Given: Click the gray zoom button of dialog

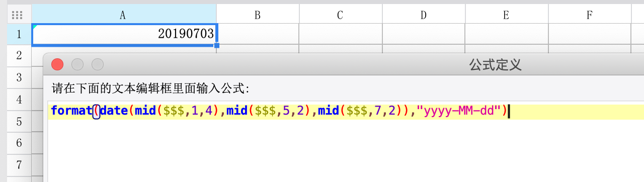Looking at the screenshot, I should [x=98, y=64].
